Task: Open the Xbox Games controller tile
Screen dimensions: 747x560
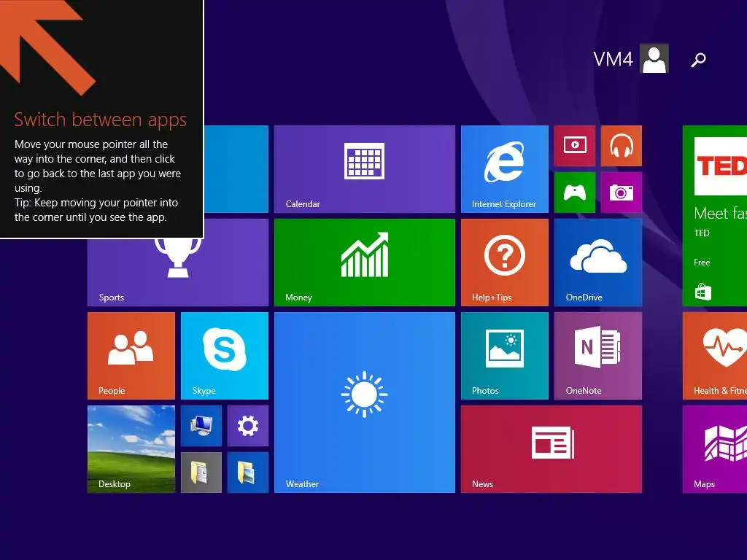Action: [575, 192]
